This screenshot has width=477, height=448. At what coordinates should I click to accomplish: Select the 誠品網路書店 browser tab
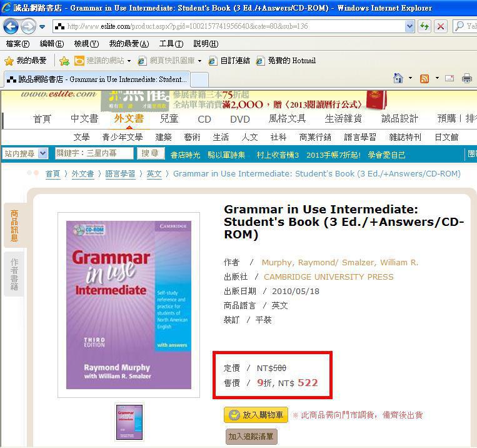97,79
